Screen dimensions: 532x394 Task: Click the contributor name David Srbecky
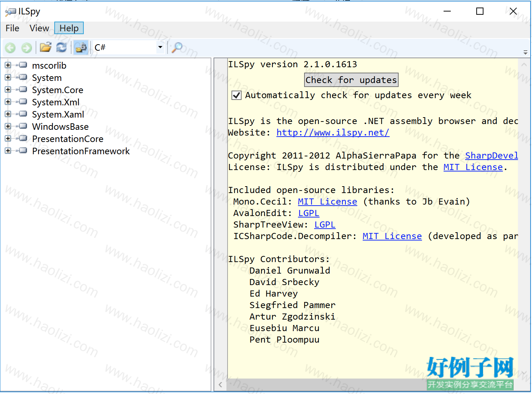point(284,282)
